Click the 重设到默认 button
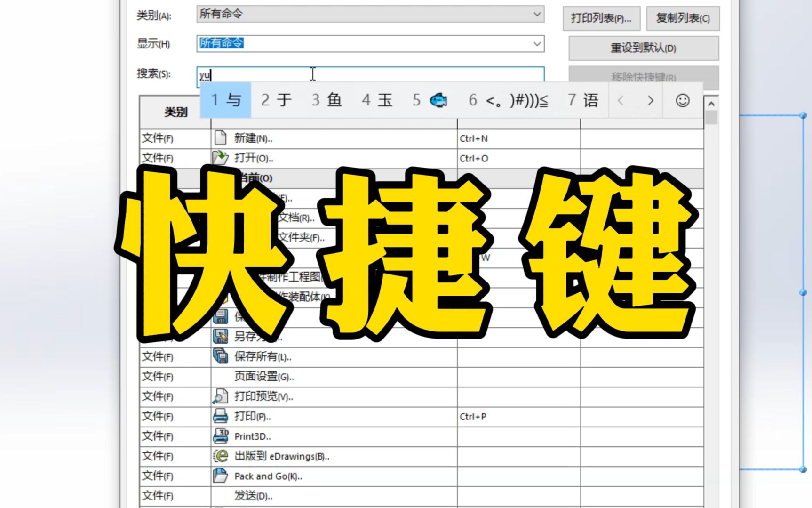812x508 pixels. point(644,48)
